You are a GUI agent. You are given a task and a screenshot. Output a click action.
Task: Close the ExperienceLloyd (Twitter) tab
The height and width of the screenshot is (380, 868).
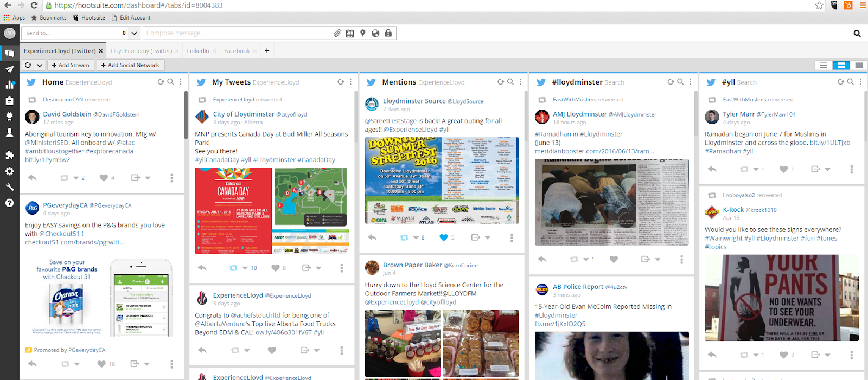pos(101,51)
